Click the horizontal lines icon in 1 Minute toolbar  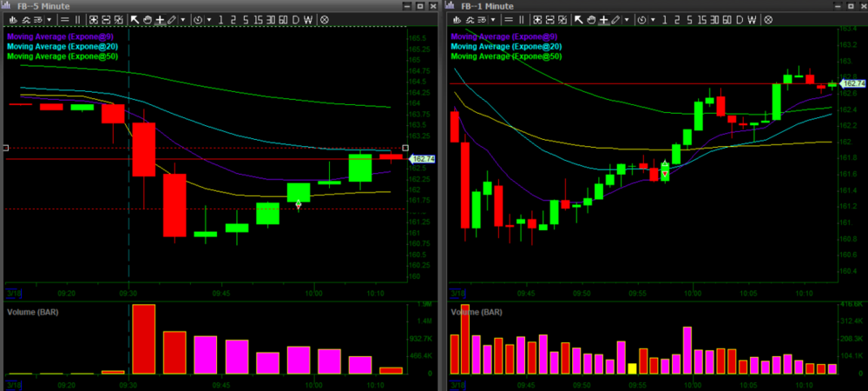coord(509,19)
